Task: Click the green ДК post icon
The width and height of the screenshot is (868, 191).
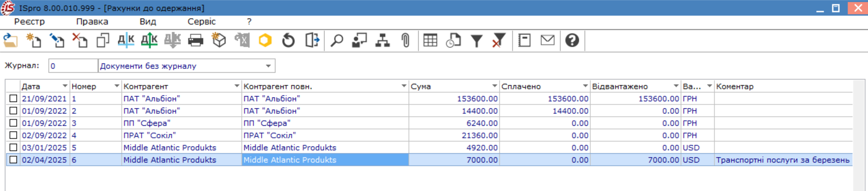Action: coord(149,41)
